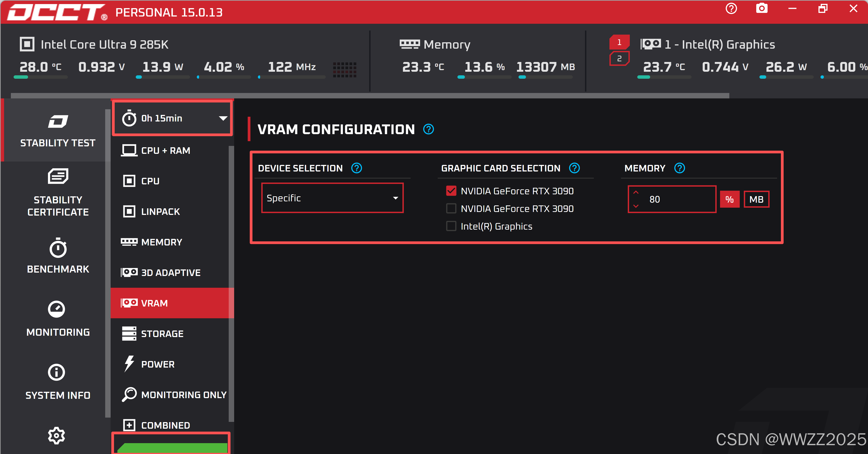
Task: Switch to GPU 2 in header
Action: [x=619, y=59]
